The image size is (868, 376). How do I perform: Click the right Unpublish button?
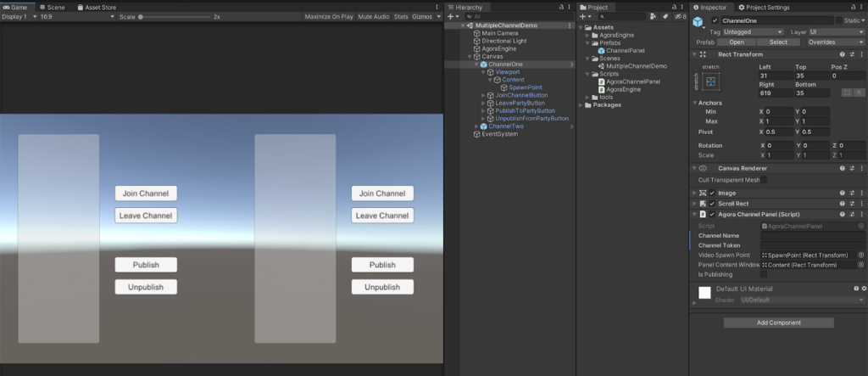pos(382,287)
